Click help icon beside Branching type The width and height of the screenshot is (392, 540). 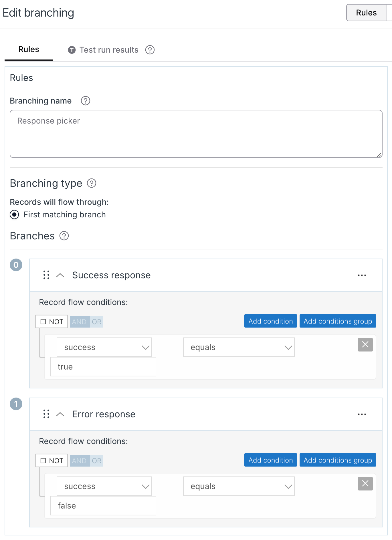click(92, 183)
